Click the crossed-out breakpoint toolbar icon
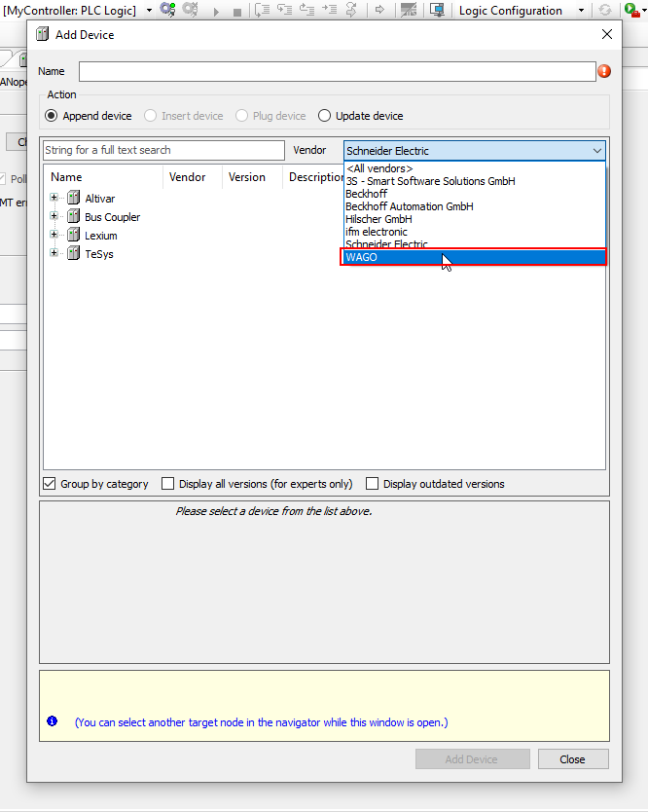Viewport: 648px width, 812px height. (x=409, y=10)
